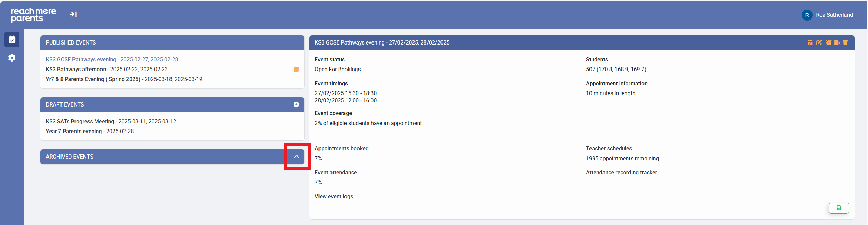Click the green save button
Image resolution: width=868 pixels, height=225 pixels.
pyautogui.click(x=838, y=208)
